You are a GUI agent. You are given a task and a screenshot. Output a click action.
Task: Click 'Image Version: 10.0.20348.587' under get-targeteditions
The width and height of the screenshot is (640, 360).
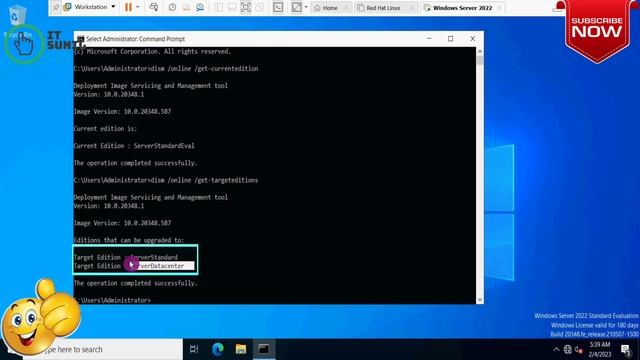click(x=122, y=223)
